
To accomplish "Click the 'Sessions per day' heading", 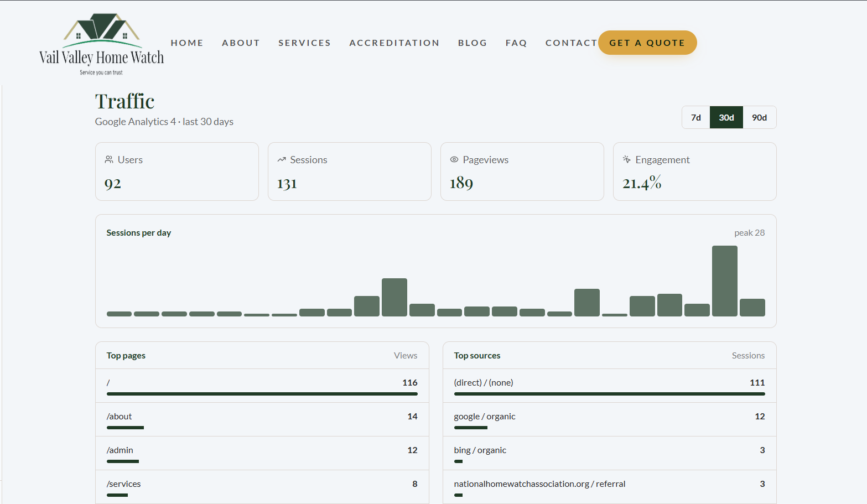I will [139, 233].
